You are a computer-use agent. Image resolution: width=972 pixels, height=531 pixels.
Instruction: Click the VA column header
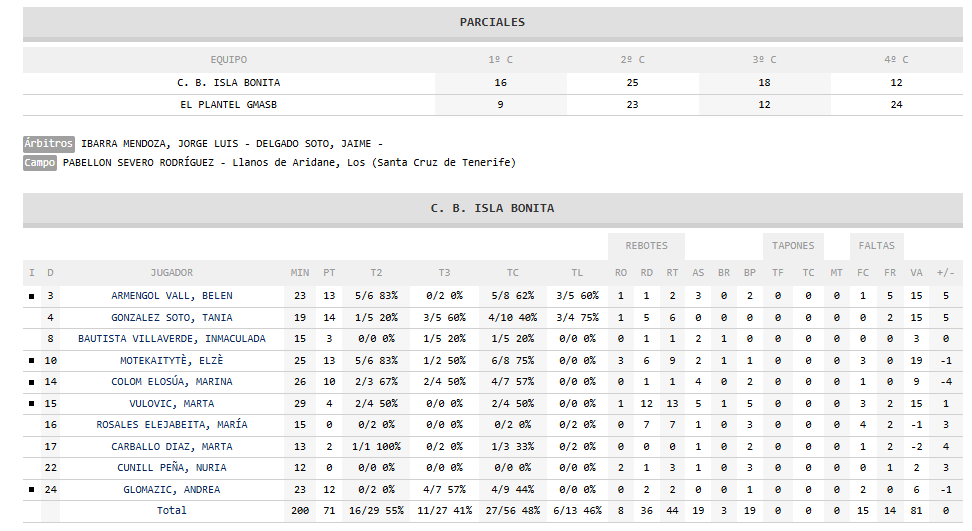916,273
